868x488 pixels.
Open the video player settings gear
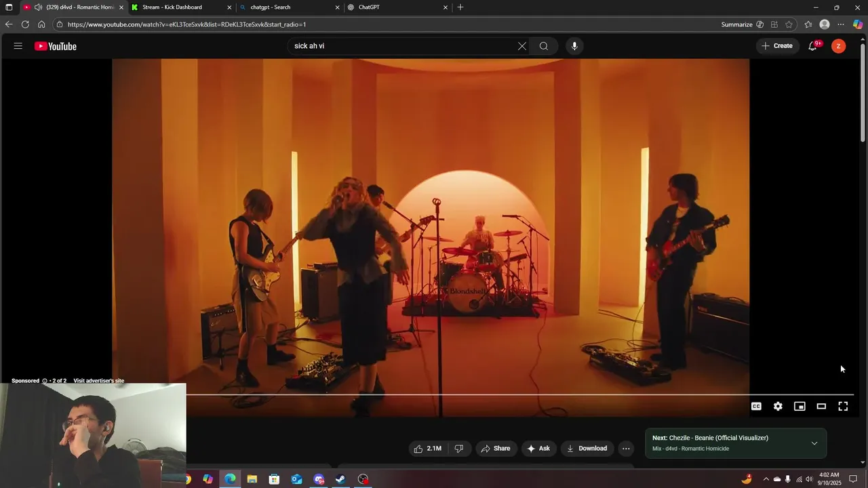click(778, 406)
